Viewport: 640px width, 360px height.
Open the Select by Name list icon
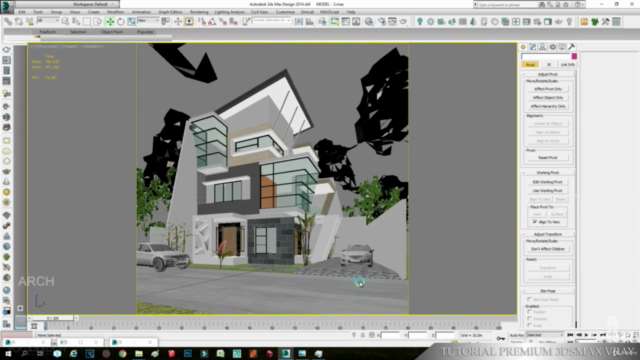pyautogui.click(x=76, y=22)
